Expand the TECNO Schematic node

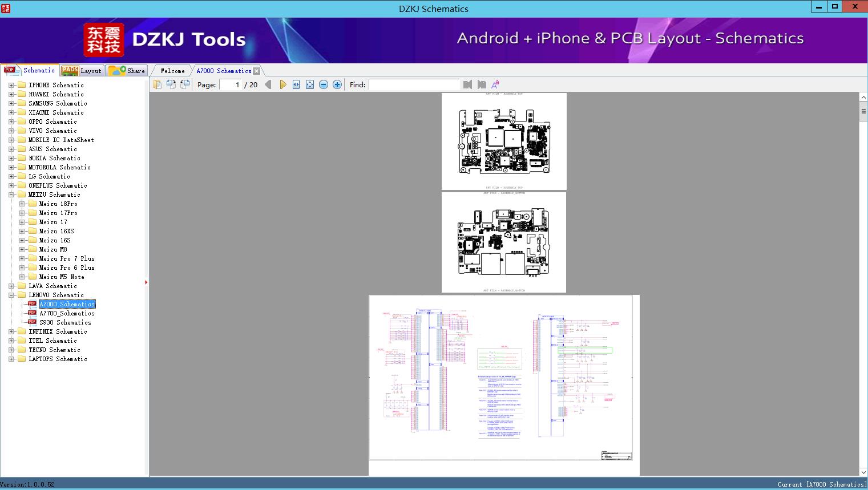coord(11,350)
